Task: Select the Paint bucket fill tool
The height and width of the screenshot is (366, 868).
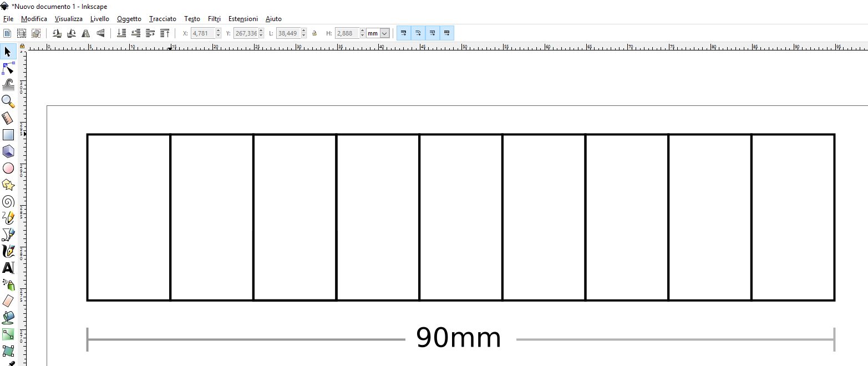Action: click(8, 318)
